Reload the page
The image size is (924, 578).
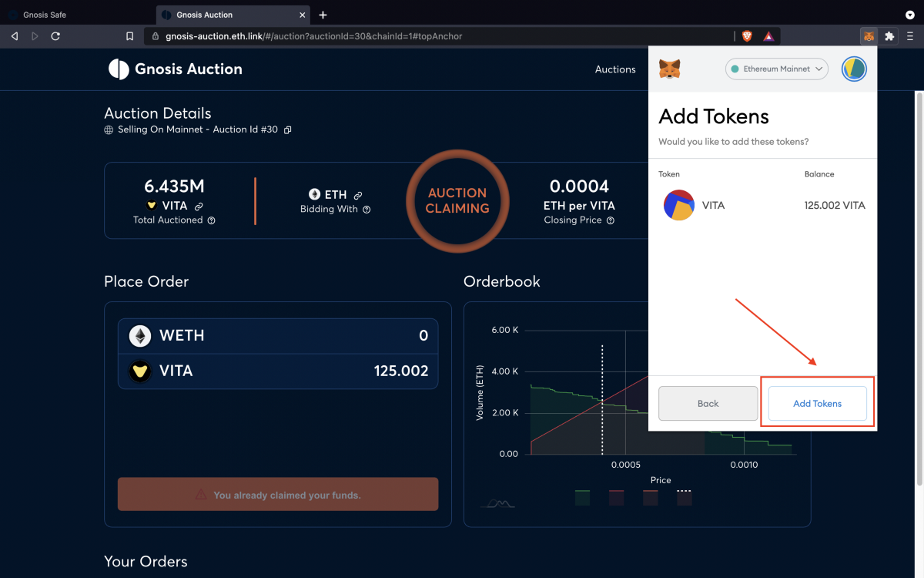55,36
